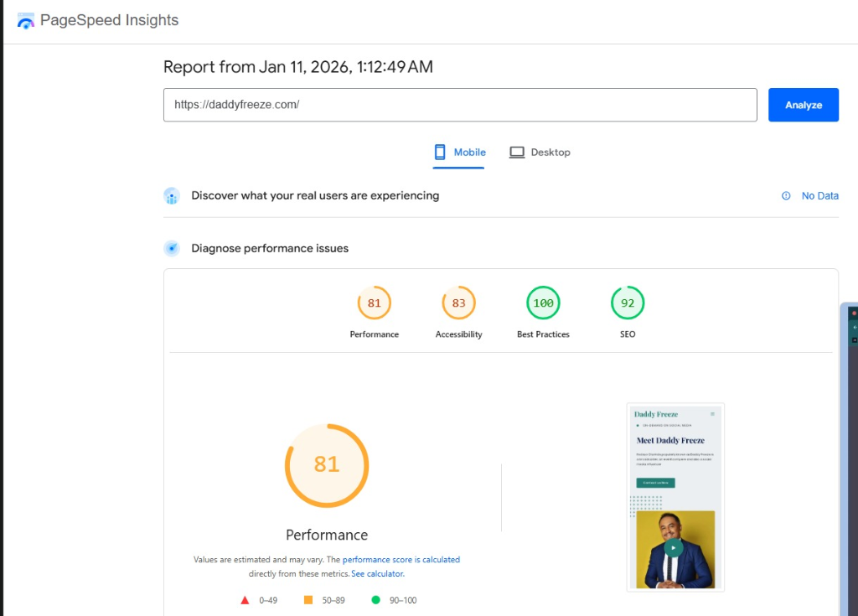This screenshot has height=616, width=858.
Task: Select 'Discover what your real users are experiencing' heading
Action: (x=315, y=195)
